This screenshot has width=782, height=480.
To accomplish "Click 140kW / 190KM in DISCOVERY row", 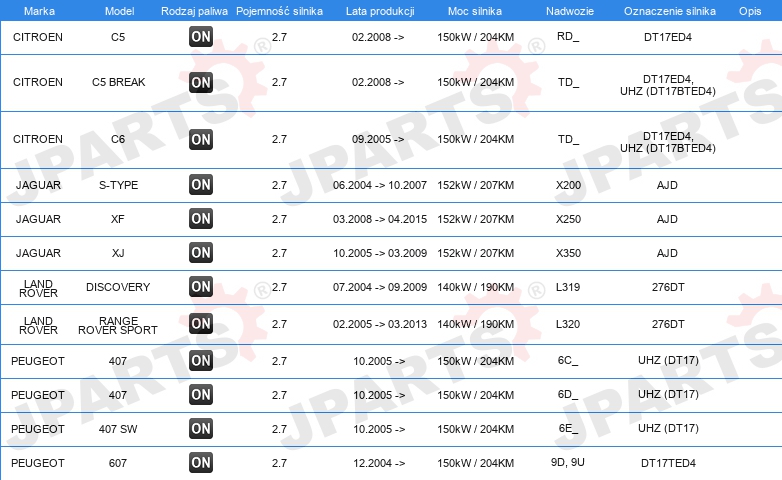I will (475, 287).
